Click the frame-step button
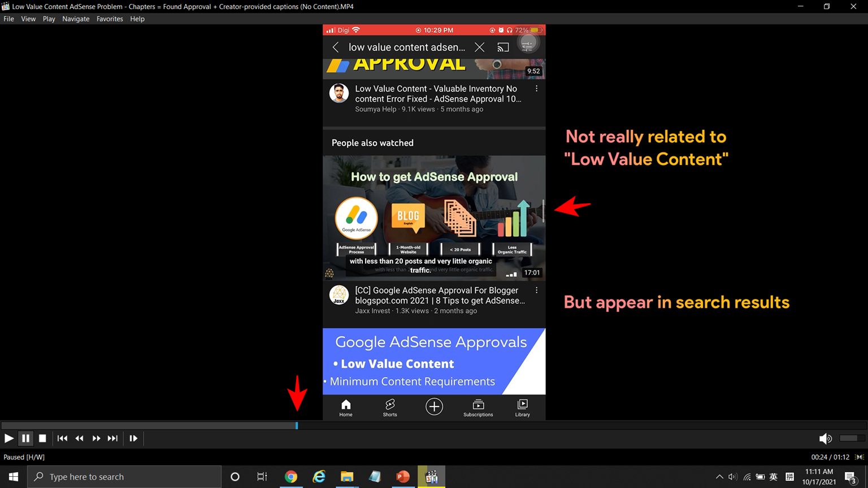868x488 pixels. click(x=133, y=438)
